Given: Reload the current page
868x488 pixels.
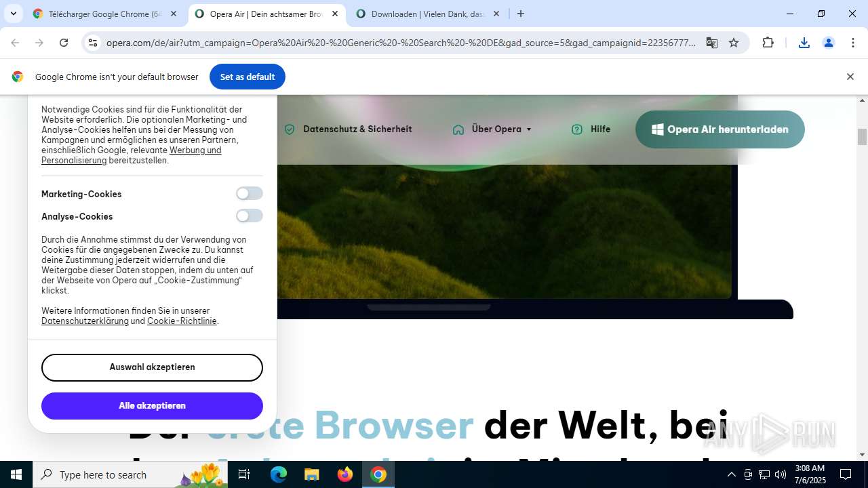Looking at the screenshot, I should [x=64, y=43].
